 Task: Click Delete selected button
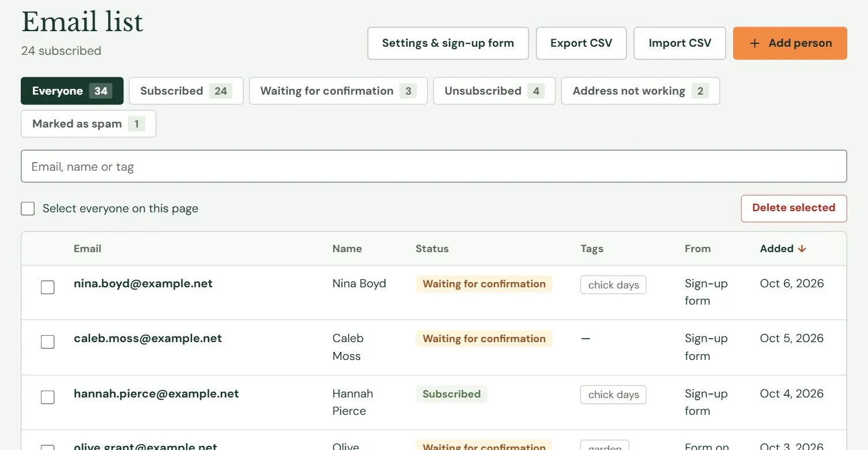[x=794, y=208]
